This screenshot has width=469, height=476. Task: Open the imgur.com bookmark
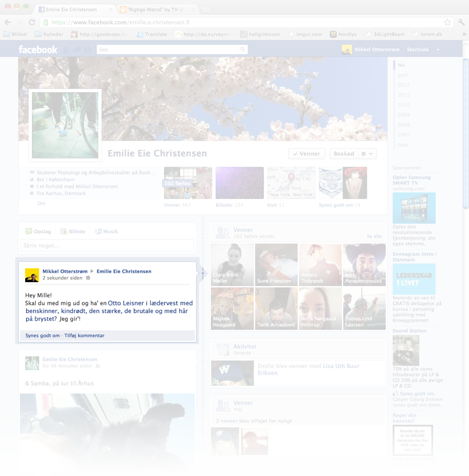pos(305,34)
